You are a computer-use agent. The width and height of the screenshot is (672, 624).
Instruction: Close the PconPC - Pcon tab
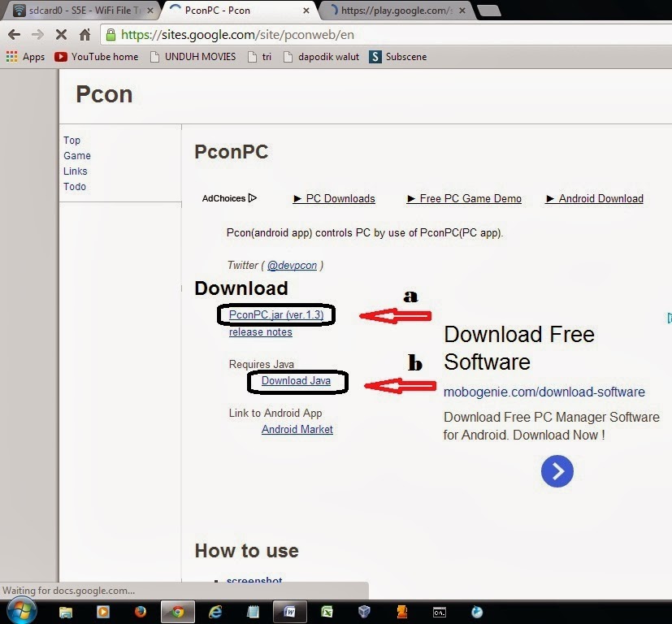[x=306, y=11]
